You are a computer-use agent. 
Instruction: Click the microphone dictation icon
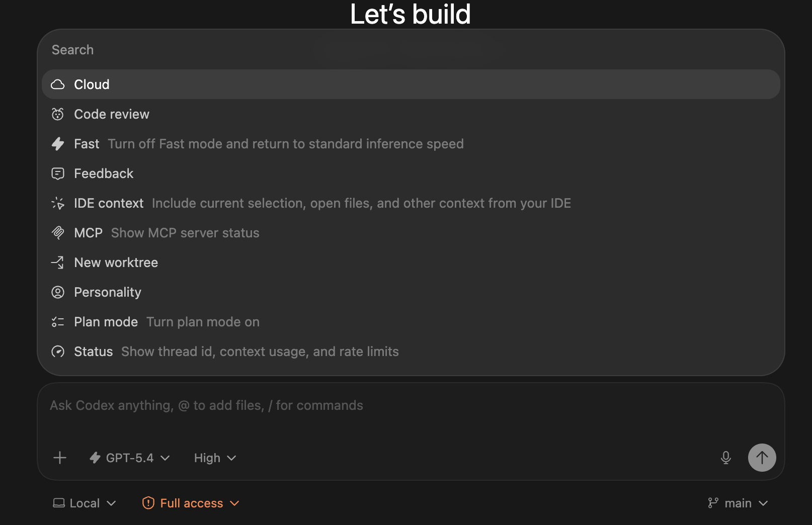[x=725, y=458]
